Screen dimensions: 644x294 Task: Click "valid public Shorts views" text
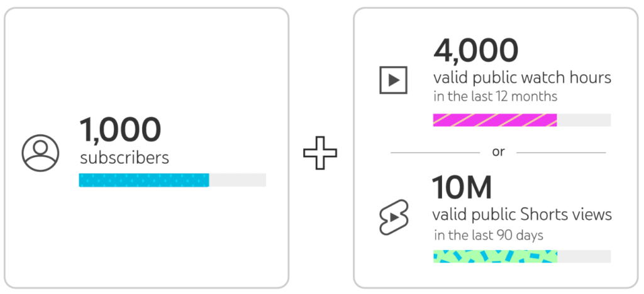pos(523,215)
